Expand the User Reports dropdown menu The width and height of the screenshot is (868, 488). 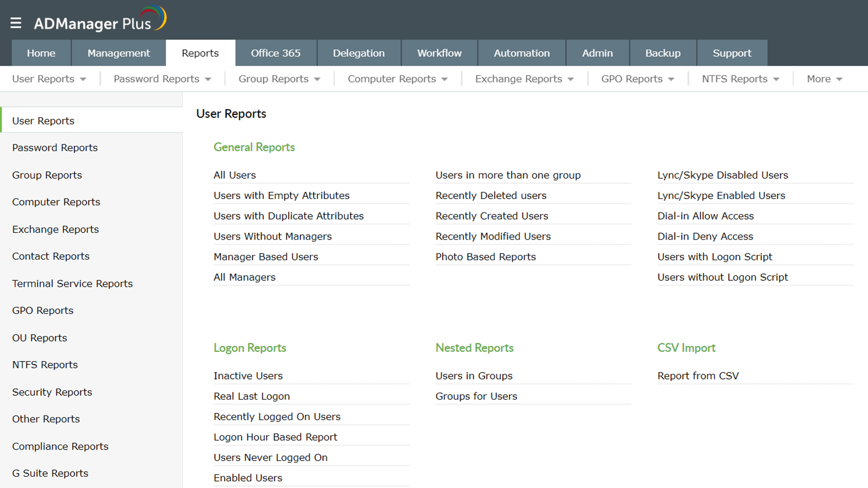pos(49,79)
